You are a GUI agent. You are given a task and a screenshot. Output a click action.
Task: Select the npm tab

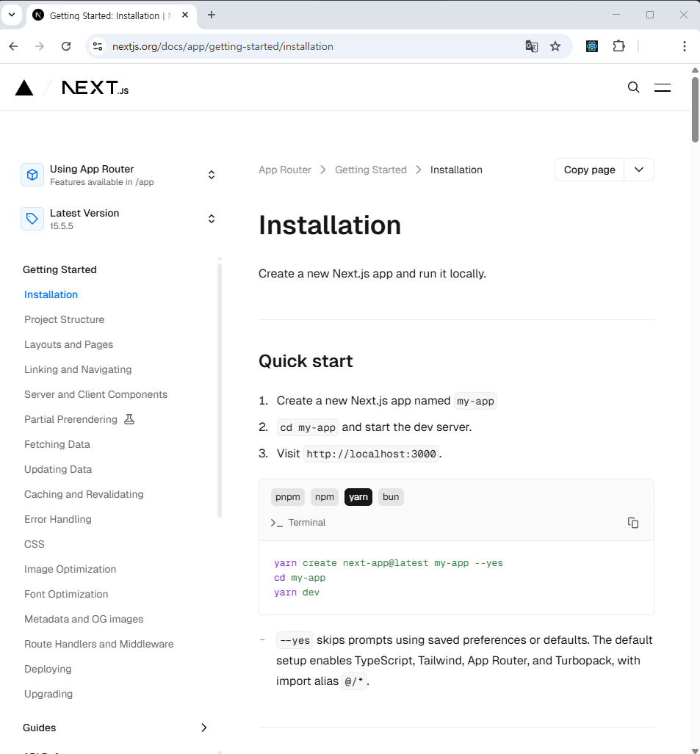pos(325,497)
